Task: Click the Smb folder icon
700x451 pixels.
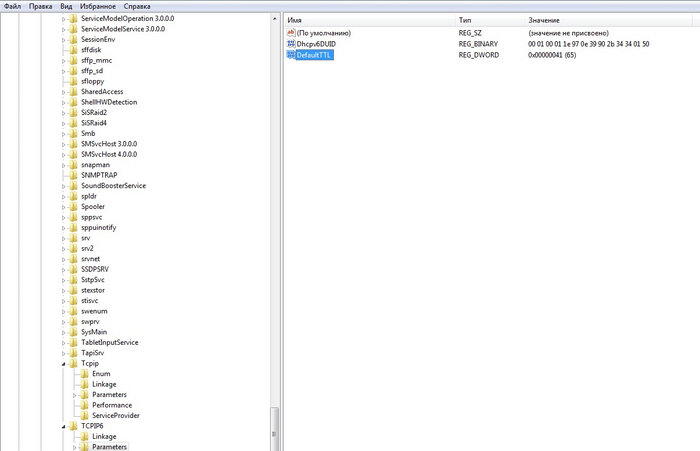Action: (74, 133)
